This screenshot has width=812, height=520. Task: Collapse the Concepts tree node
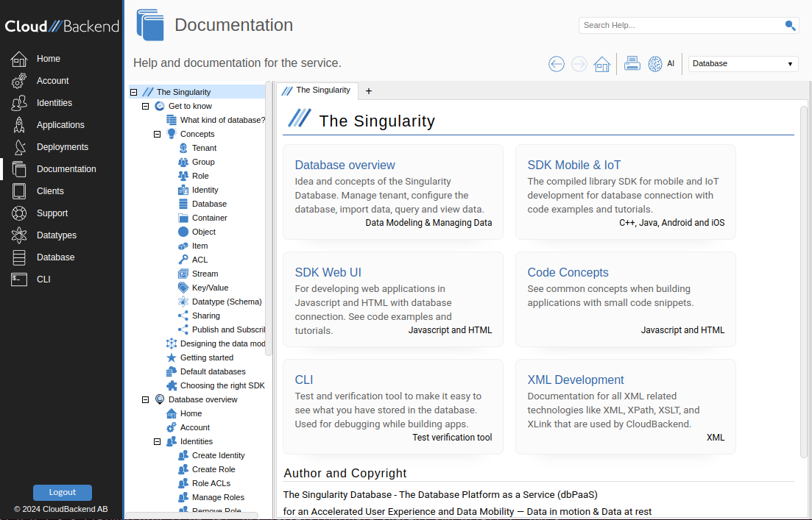coord(158,134)
